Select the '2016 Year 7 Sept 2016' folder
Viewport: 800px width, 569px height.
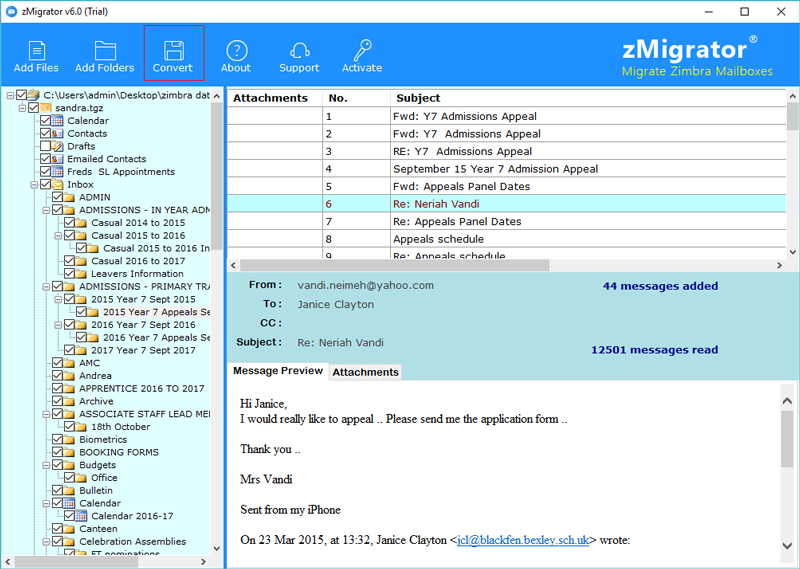coord(143,325)
